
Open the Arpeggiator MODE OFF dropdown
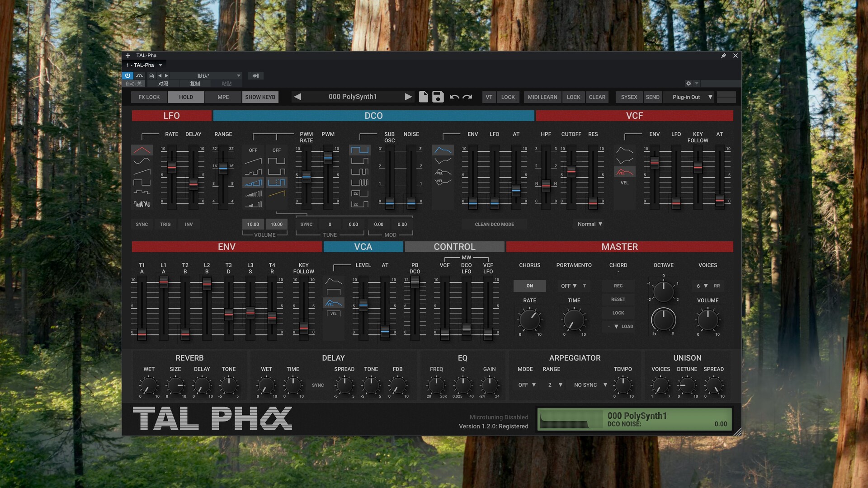click(527, 385)
